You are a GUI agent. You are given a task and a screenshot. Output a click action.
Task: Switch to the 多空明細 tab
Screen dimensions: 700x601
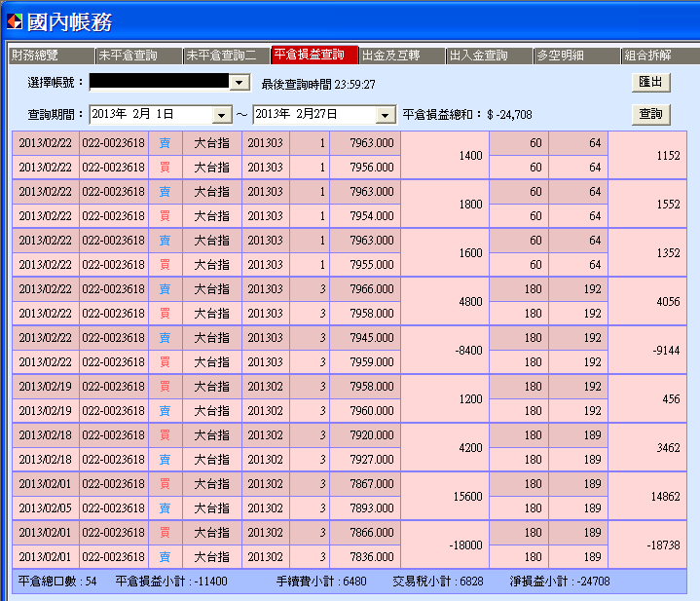click(x=576, y=56)
